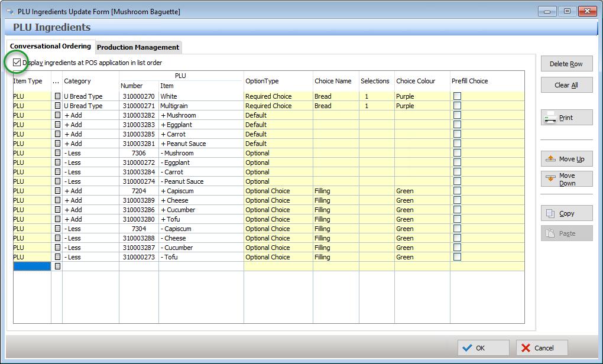This screenshot has height=364, width=603.
Task: Open OptionType cell for Multigrain row
Action: click(278, 106)
